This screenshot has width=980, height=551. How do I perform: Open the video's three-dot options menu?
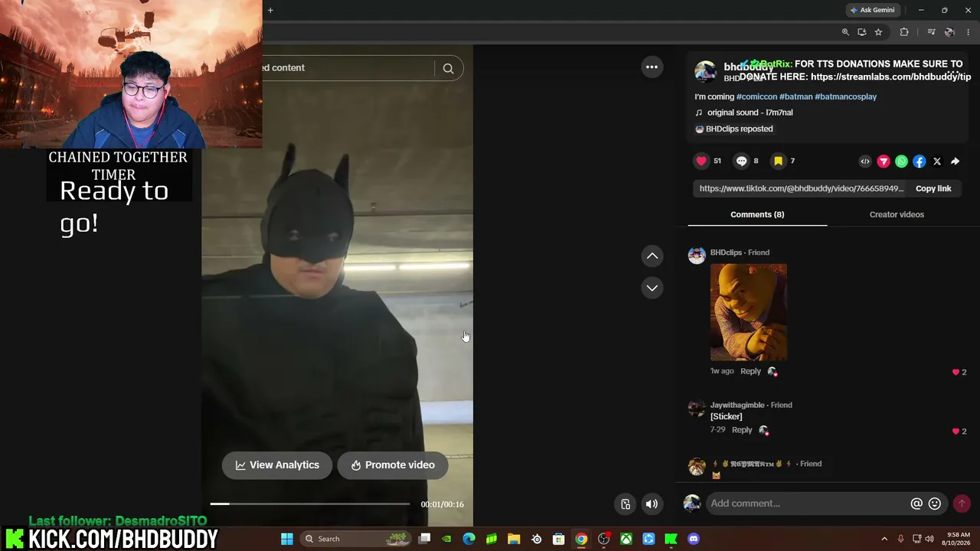(652, 67)
